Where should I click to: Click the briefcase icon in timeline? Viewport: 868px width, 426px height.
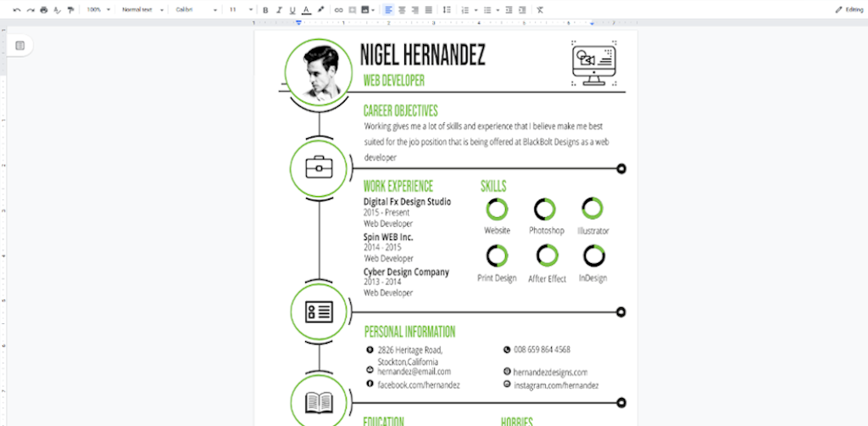pos(319,168)
